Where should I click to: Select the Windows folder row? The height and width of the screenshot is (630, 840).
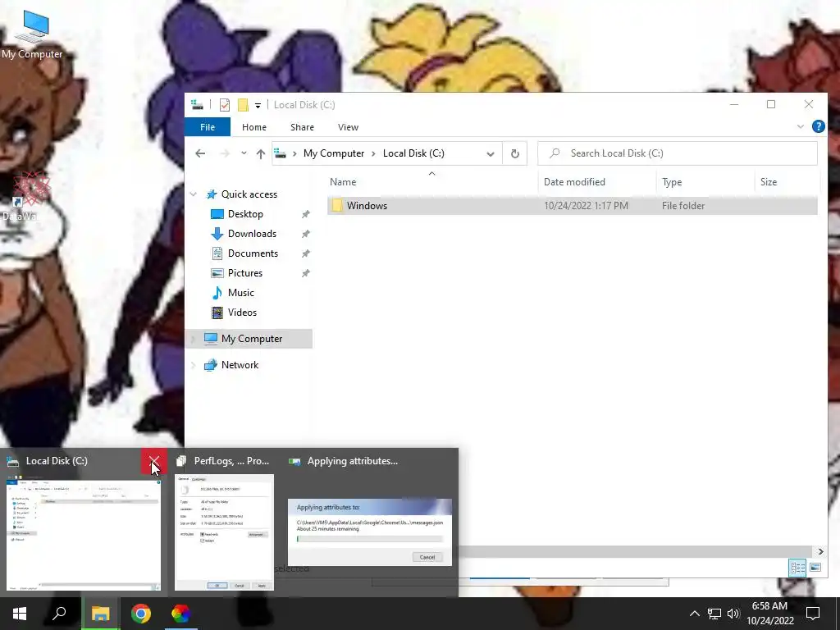[x=572, y=206]
